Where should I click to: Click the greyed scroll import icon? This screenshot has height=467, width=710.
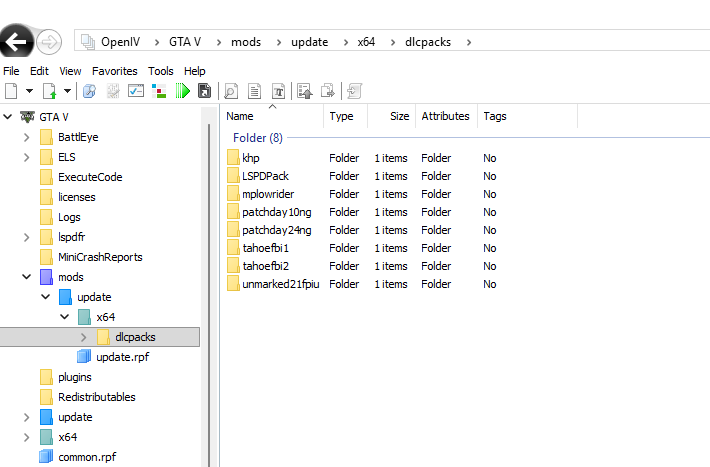point(354,91)
